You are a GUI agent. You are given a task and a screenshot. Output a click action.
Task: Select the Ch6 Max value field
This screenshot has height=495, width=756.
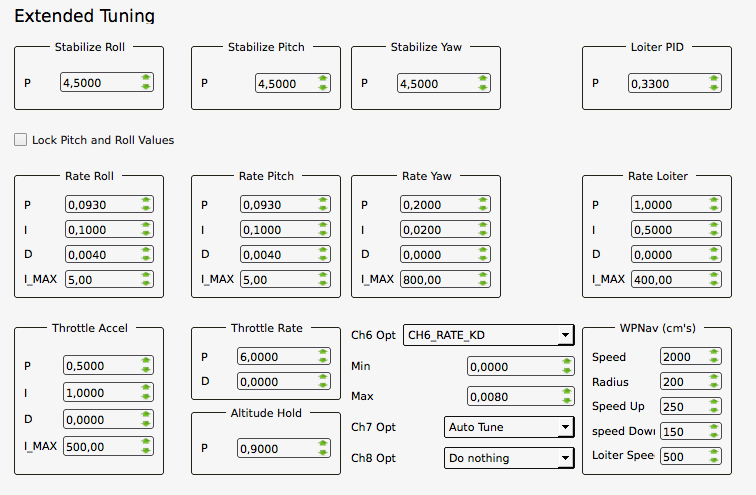click(510, 396)
